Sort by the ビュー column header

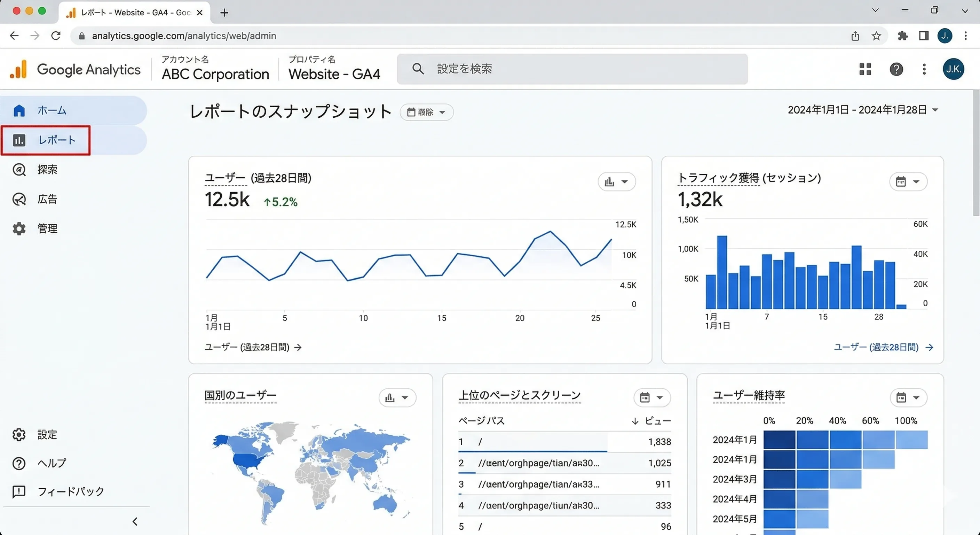pyautogui.click(x=651, y=421)
